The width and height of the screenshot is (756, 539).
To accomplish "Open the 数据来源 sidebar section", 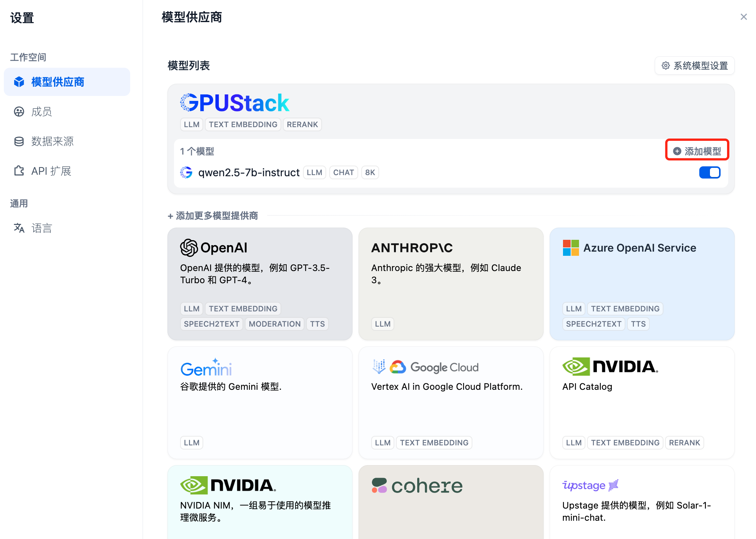I will point(53,141).
